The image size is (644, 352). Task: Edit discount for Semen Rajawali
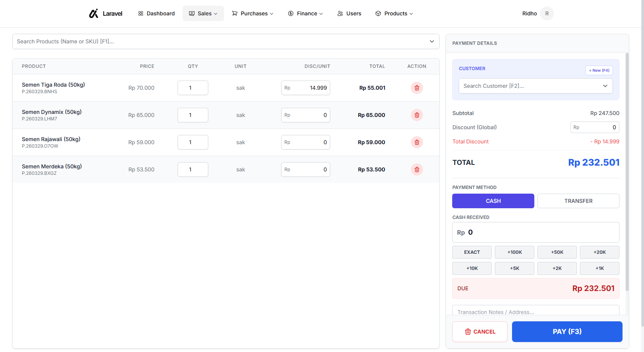[306, 142]
